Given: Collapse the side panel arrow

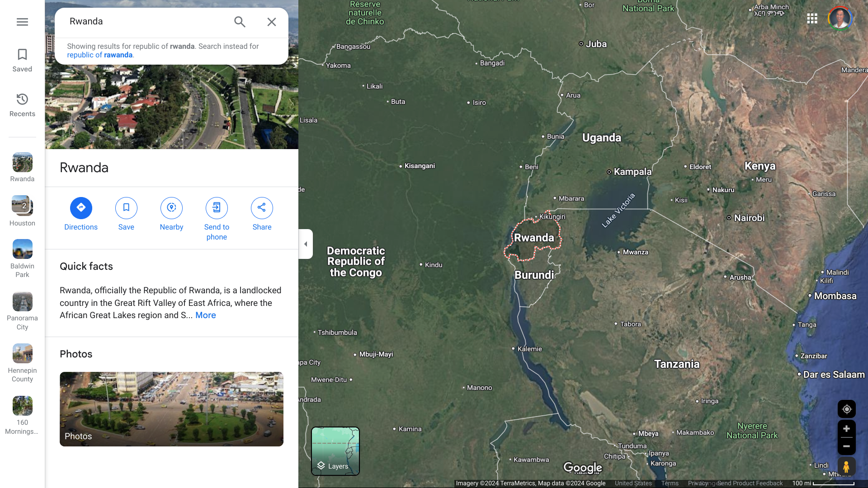Looking at the screenshot, I should click(x=306, y=244).
